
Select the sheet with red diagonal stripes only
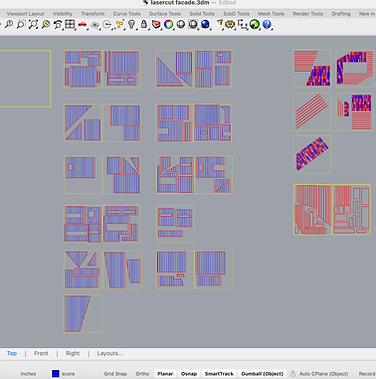tap(312, 111)
